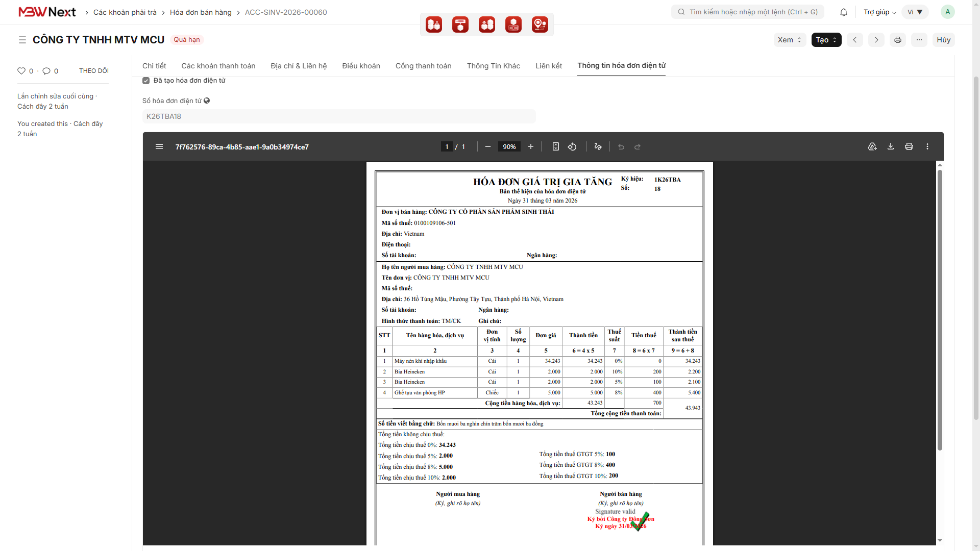This screenshot has height=551, width=980.
Task: Click the notification bell icon
Action: point(844,12)
